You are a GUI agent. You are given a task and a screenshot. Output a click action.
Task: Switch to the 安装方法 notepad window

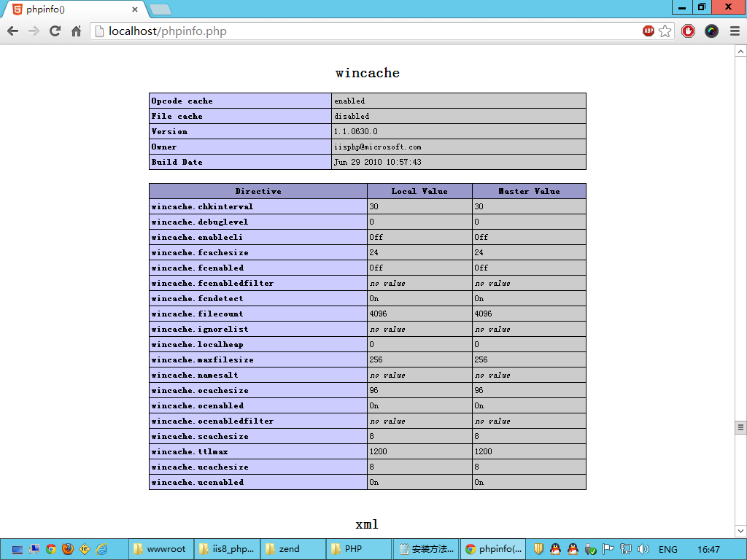pos(426,549)
